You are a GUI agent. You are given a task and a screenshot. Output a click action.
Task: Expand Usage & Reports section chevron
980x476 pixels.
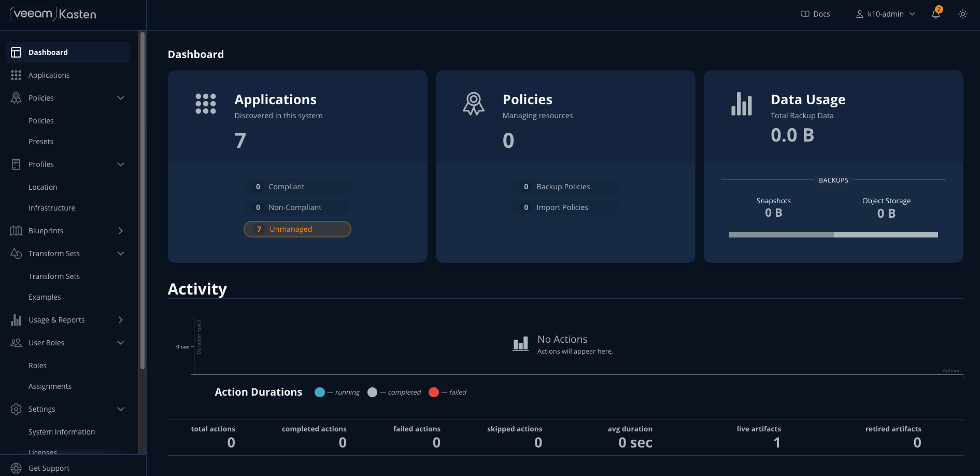click(121, 320)
